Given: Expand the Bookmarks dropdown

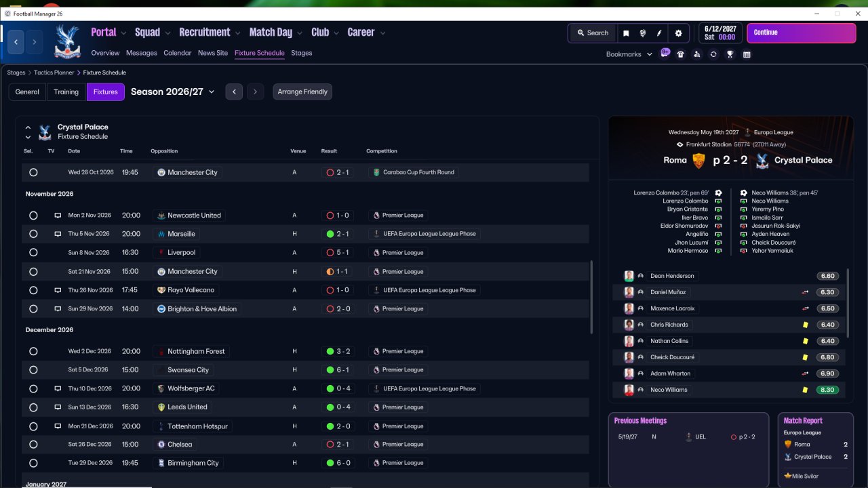Looking at the screenshot, I should [629, 54].
